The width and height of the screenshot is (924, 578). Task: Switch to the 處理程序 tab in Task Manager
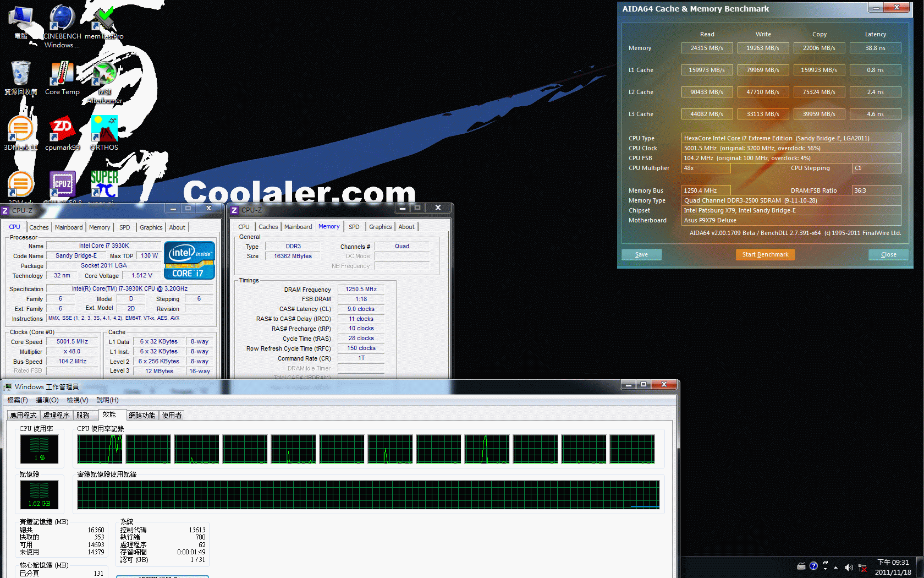(56, 416)
